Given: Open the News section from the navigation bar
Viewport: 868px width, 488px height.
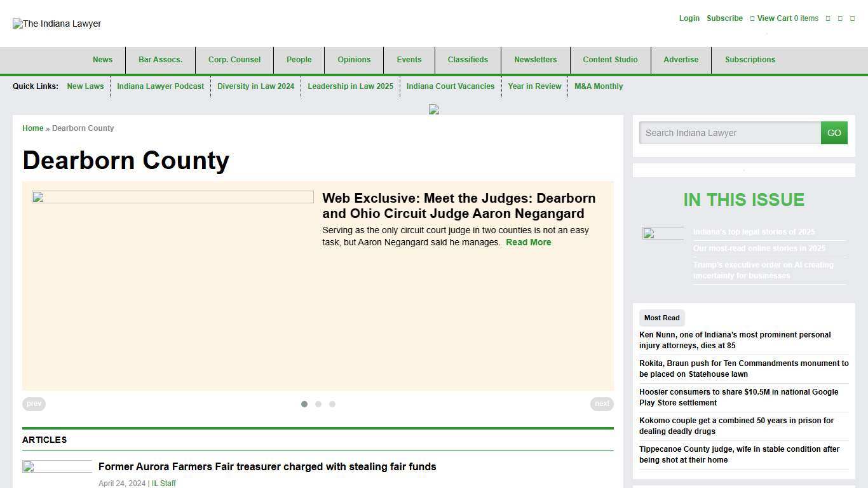Looking at the screenshot, I should 102,60.
